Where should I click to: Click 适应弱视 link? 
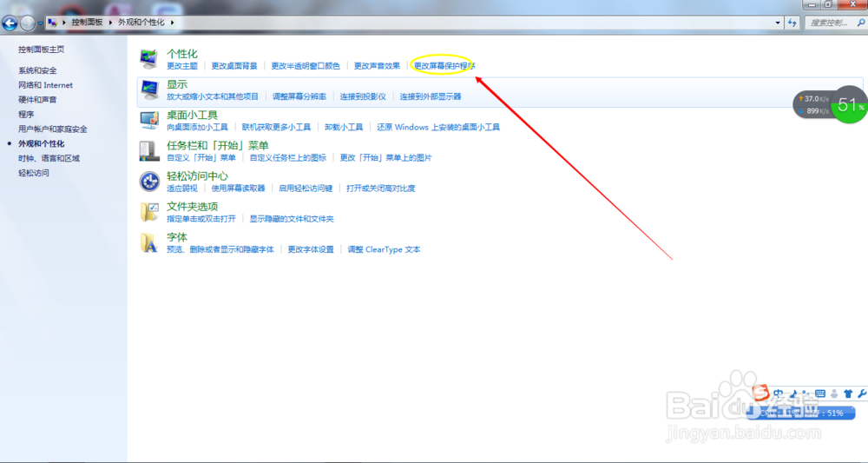(x=182, y=189)
